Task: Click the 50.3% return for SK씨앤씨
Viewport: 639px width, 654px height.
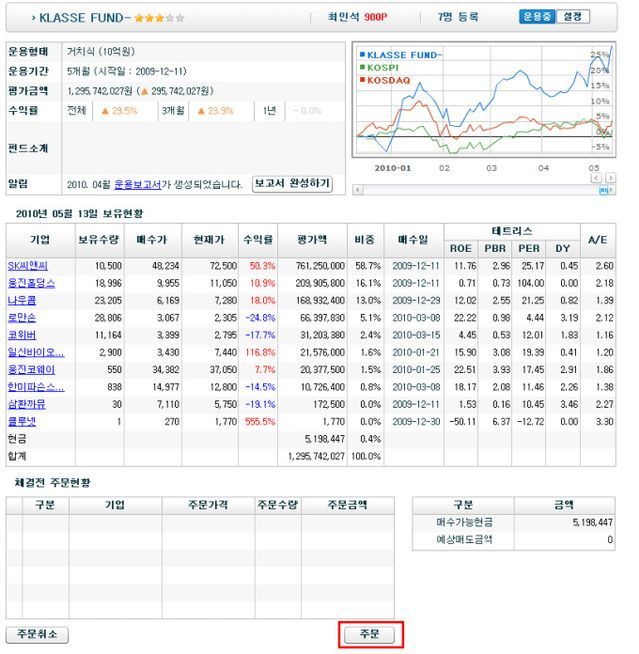Action: [x=262, y=266]
